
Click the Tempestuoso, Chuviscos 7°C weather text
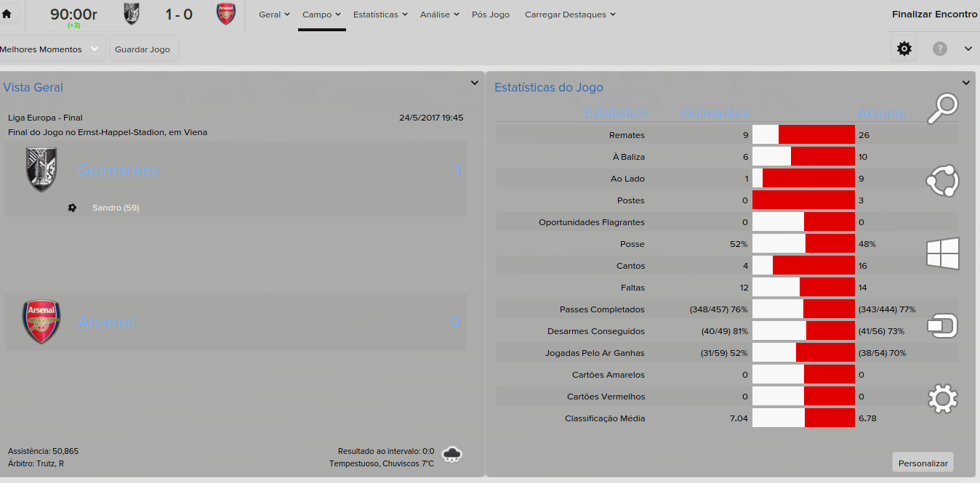[382, 463]
